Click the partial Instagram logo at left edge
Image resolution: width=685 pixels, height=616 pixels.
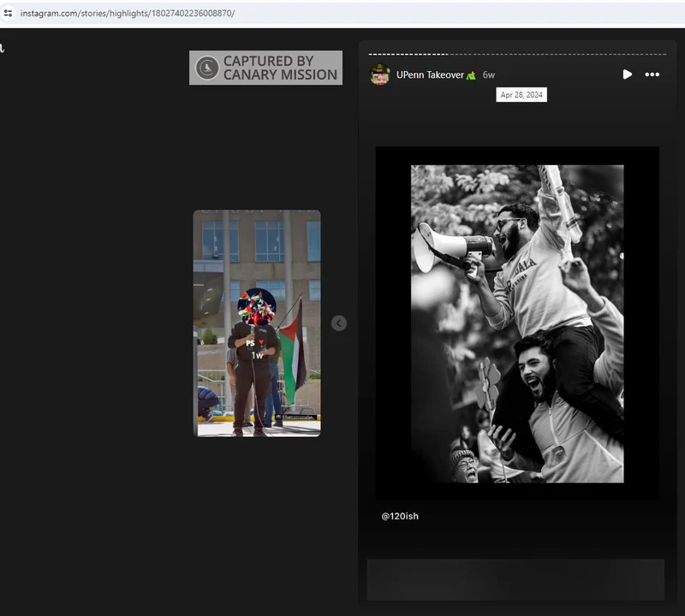click(3, 48)
